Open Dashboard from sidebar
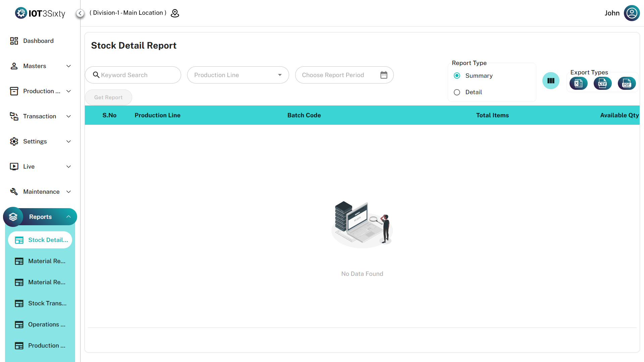Viewport: 644px width, 362px height. point(38,41)
